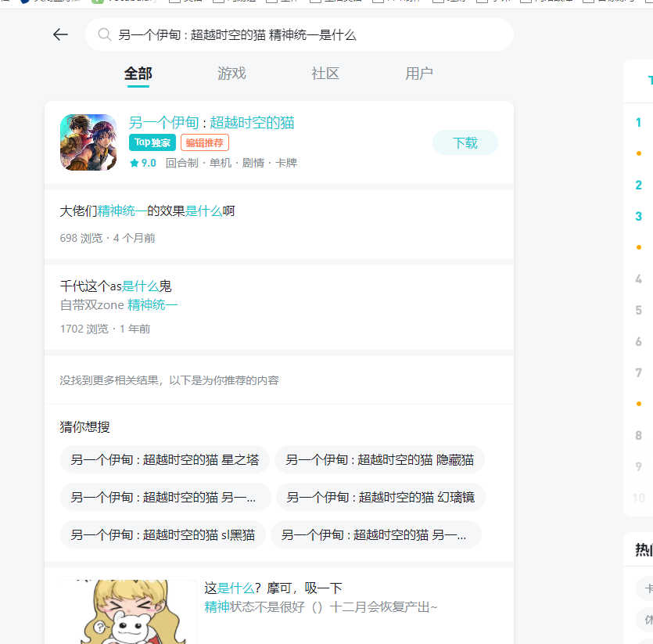Open rank number 2 in the side list
653x644 pixels.
[x=638, y=185]
